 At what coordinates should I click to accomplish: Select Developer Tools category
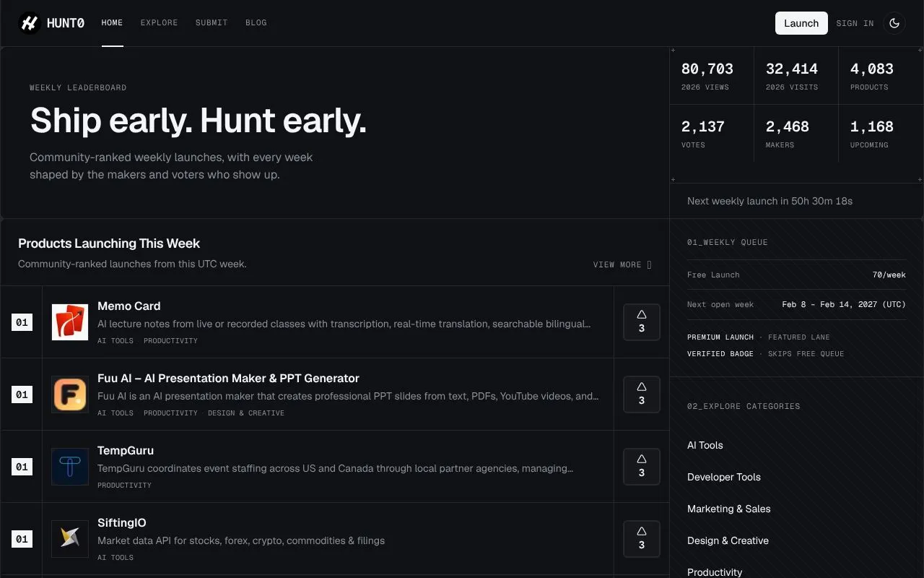pyautogui.click(x=724, y=477)
